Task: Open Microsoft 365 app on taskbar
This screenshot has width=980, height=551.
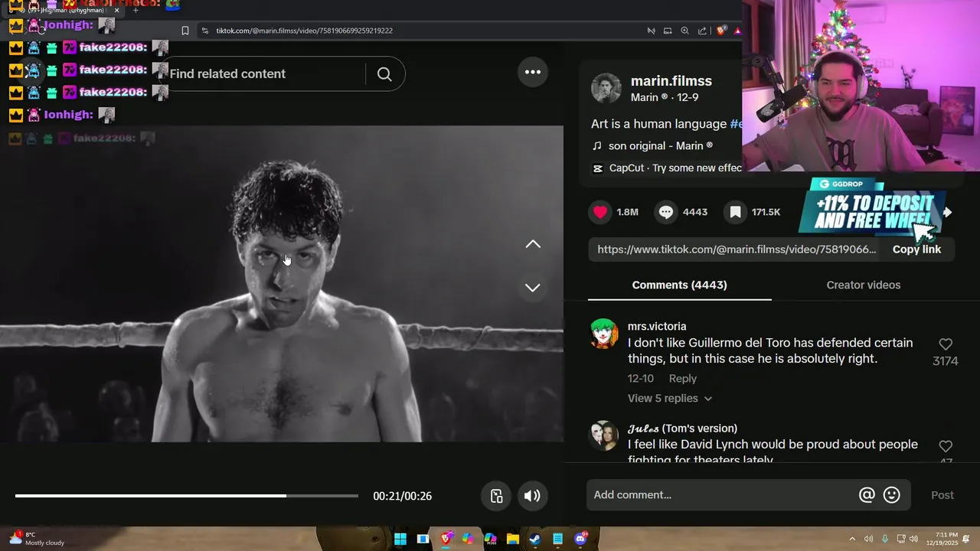Action: (490, 539)
